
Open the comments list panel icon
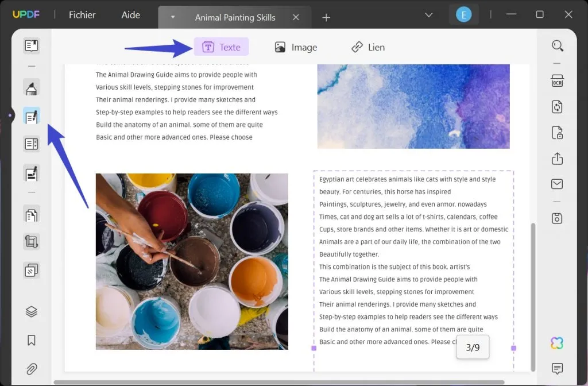pos(557,369)
